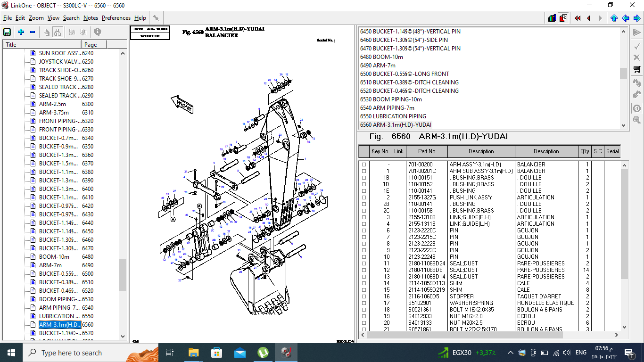
Task: Sort by Part No column header
Action: click(427, 151)
